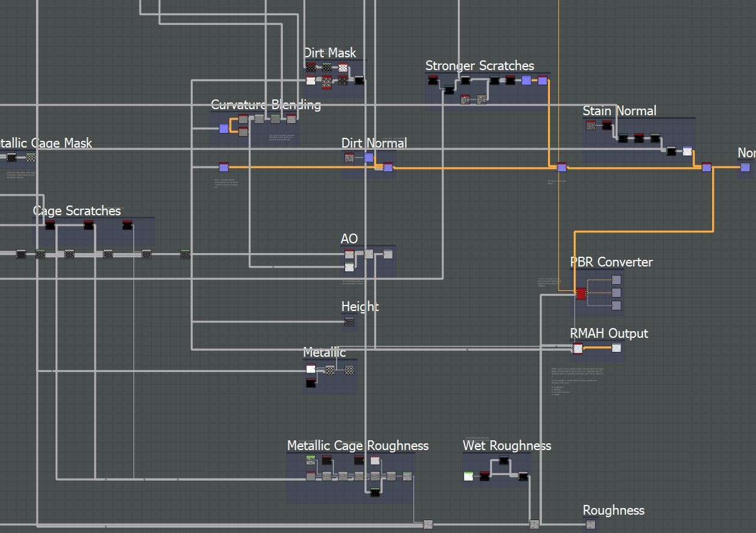This screenshot has width=756, height=533.
Task: Select the red PBR Converter node
Action: [581, 294]
